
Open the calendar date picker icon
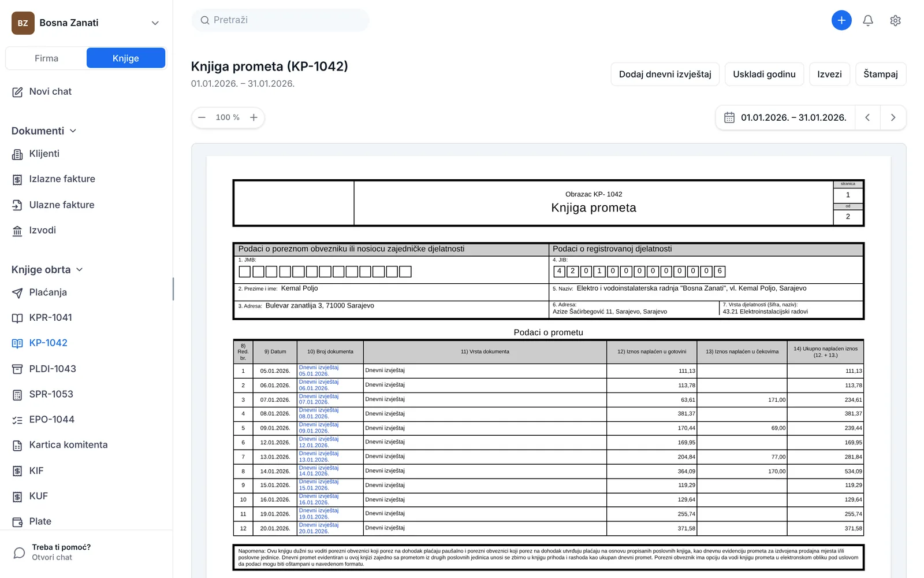pos(729,117)
